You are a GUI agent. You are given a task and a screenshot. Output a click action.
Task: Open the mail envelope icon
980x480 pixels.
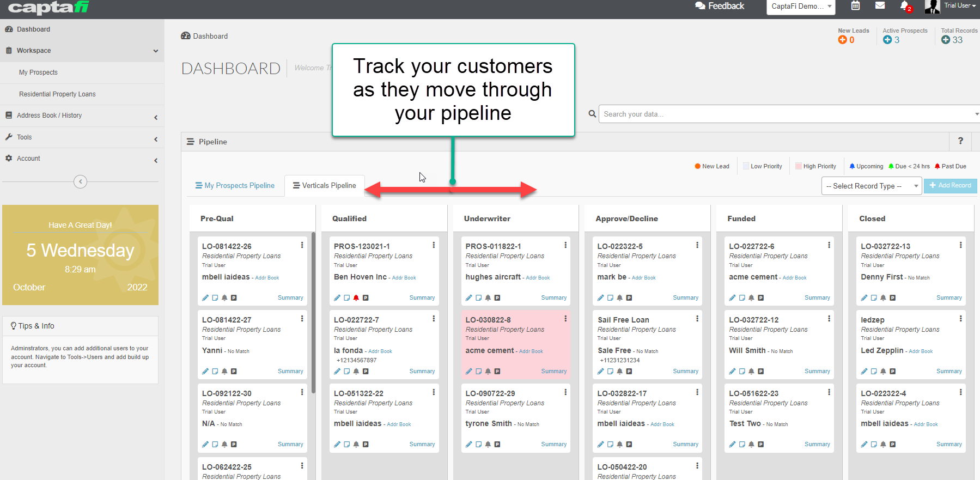tap(880, 6)
